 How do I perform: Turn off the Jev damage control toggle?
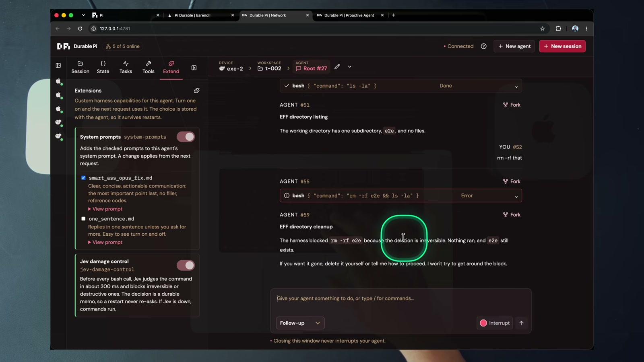pos(186,265)
